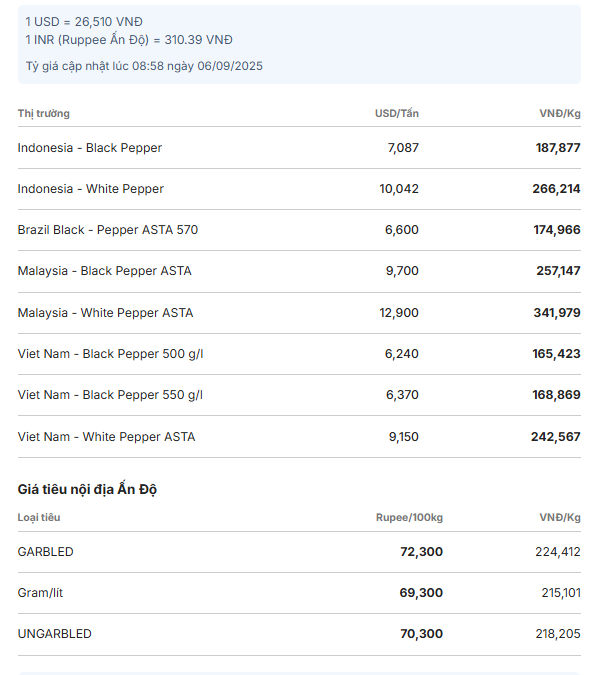Click the Loại tiêu column header
614x675 pixels.
[x=39, y=517]
